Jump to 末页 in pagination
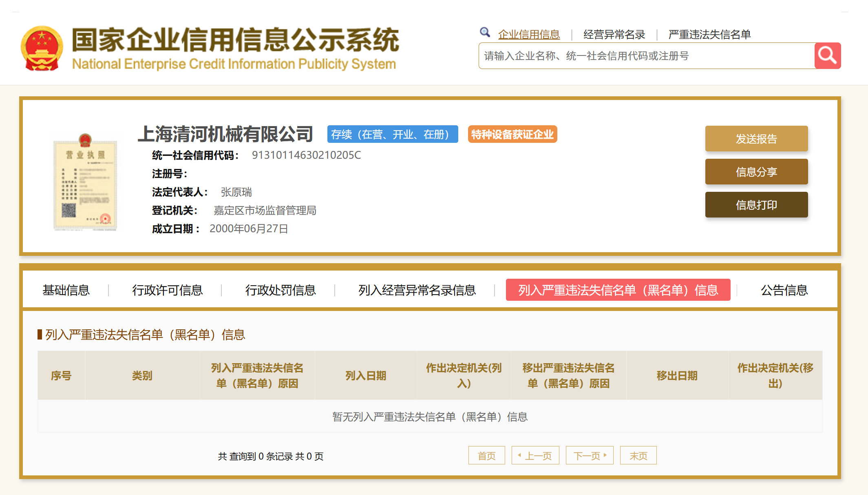This screenshot has height=495, width=868. click(638, 455)
